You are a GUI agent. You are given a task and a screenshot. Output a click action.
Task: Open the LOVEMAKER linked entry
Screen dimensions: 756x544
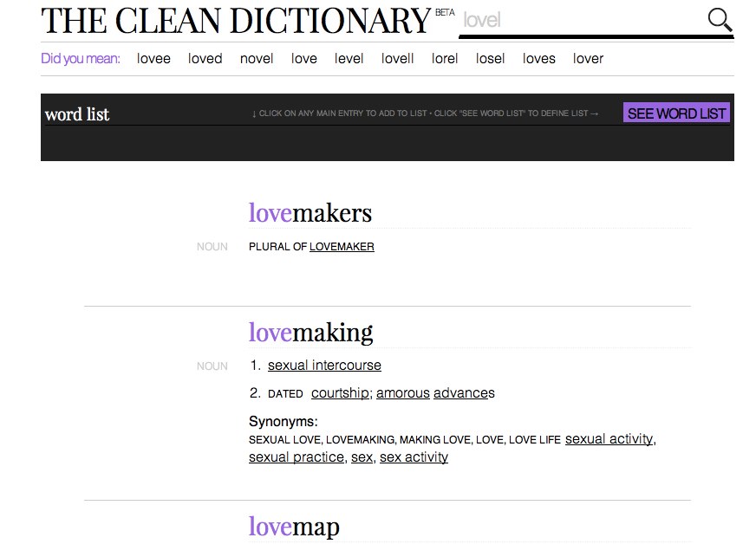tap(342, 246)
